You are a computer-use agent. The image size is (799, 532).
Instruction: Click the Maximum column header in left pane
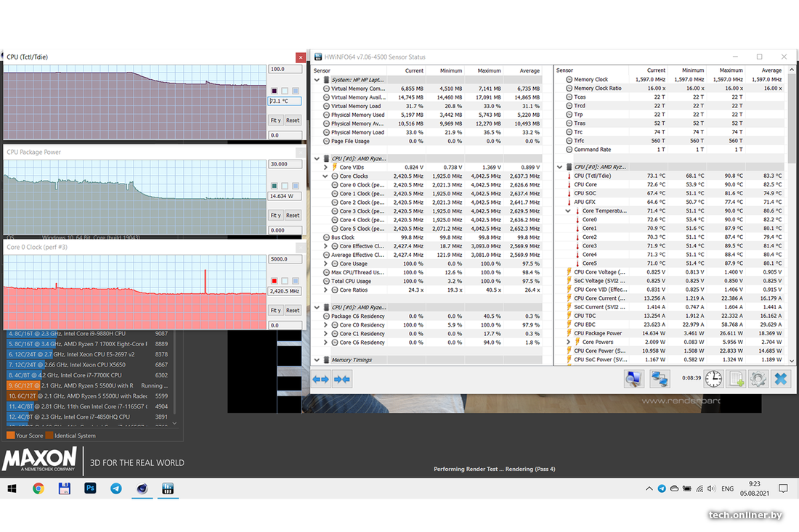pyautogui.click(x=489, y=70)
